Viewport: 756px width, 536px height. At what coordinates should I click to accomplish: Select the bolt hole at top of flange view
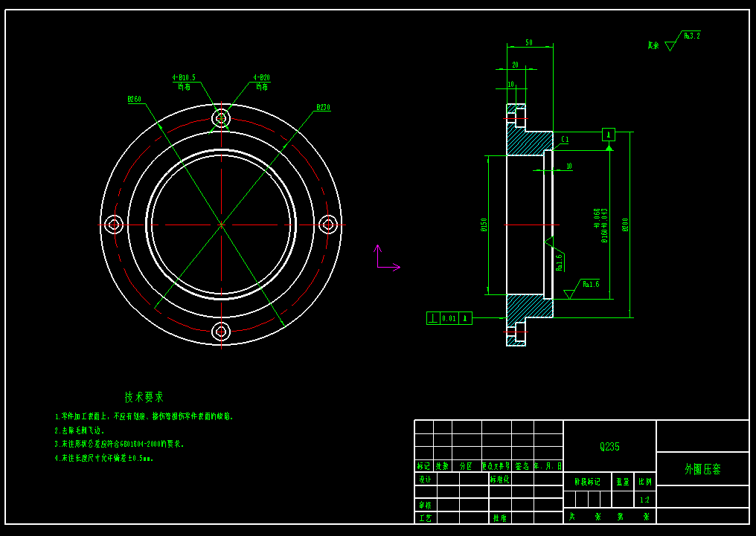221,118
